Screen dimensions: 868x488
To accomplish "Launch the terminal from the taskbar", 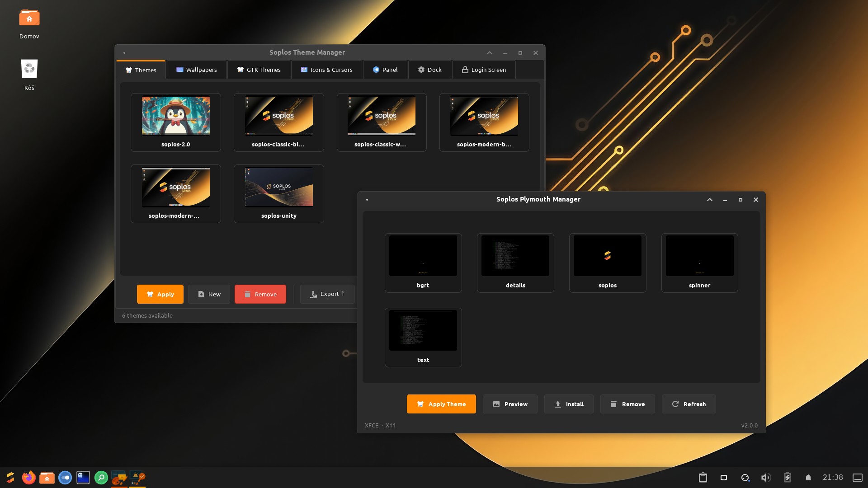I will [83, 478].
